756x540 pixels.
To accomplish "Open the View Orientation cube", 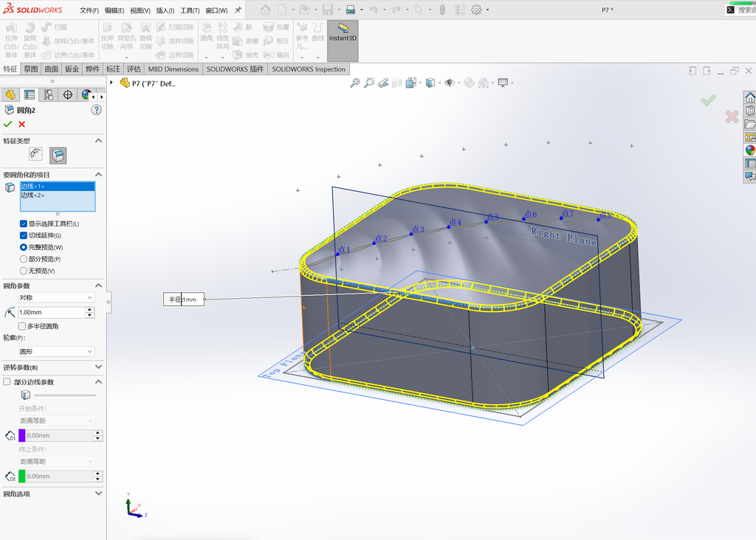I will coord(410,83).
